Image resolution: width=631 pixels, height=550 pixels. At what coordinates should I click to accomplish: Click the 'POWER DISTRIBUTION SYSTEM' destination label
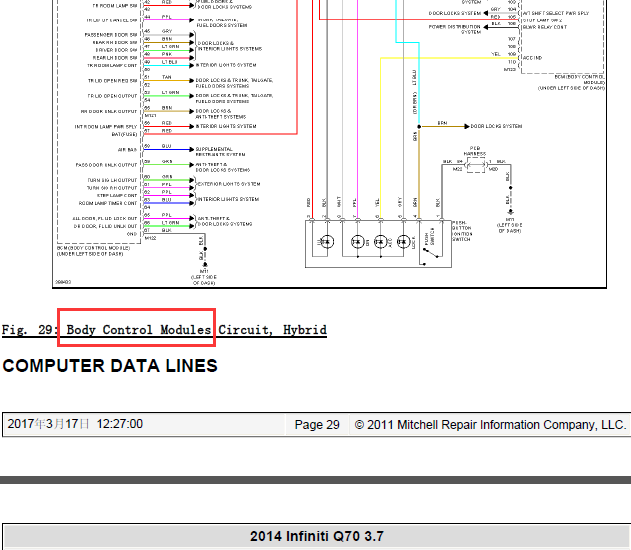click(455, 29)
